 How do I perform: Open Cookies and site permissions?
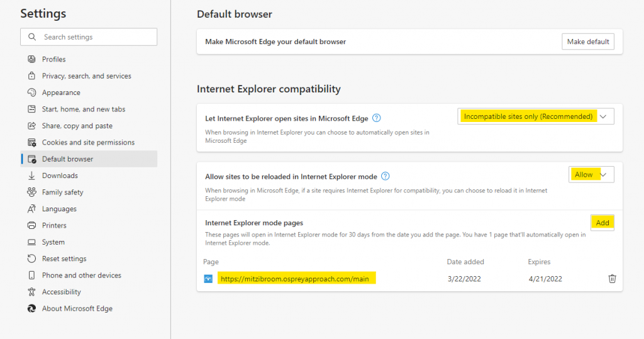coord(89,142)
